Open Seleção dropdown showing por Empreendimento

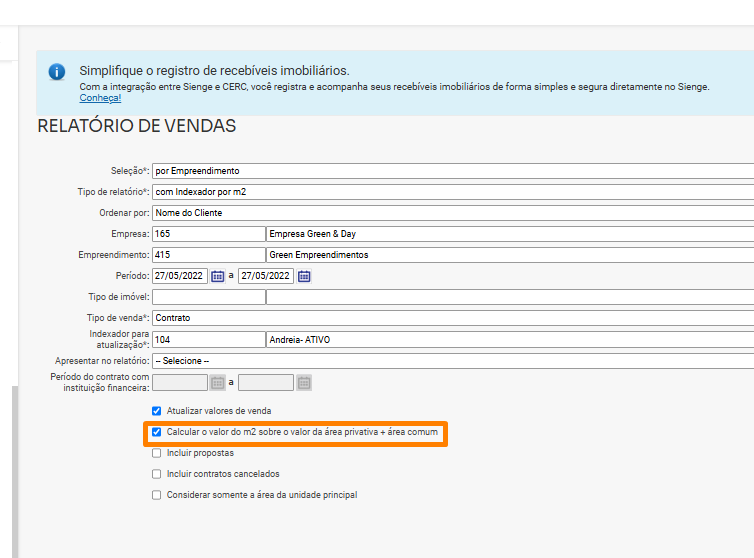coord(453,171)
